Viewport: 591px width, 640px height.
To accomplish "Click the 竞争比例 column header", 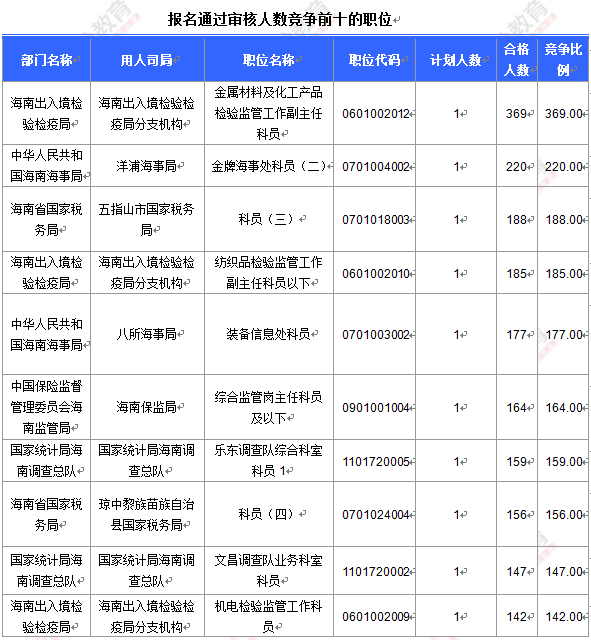I will pos(563,60).
